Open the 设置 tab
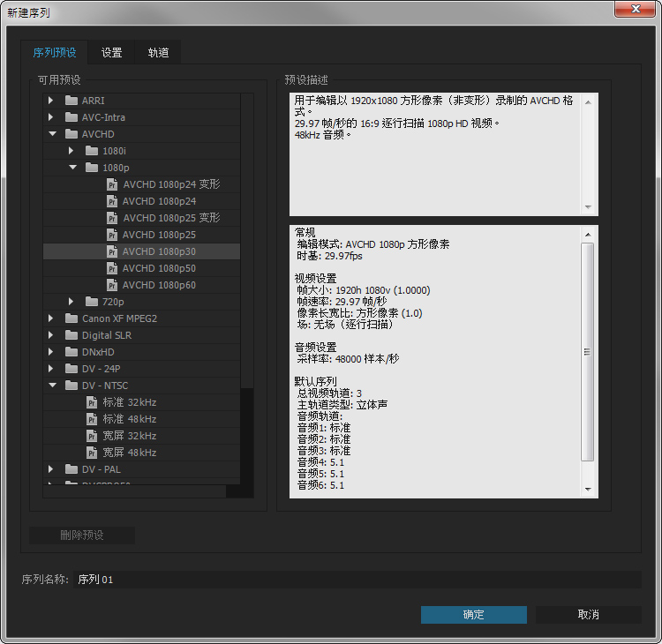The width and height of the screenshot is (662, 644). 111,52
